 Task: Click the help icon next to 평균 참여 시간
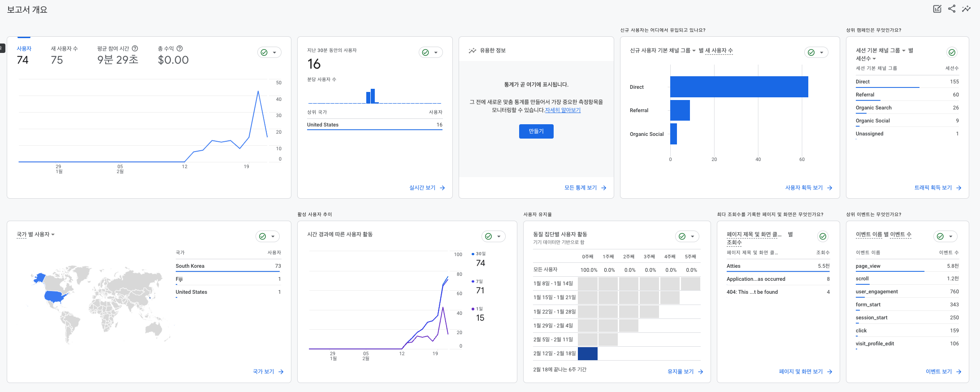(135, 48)
